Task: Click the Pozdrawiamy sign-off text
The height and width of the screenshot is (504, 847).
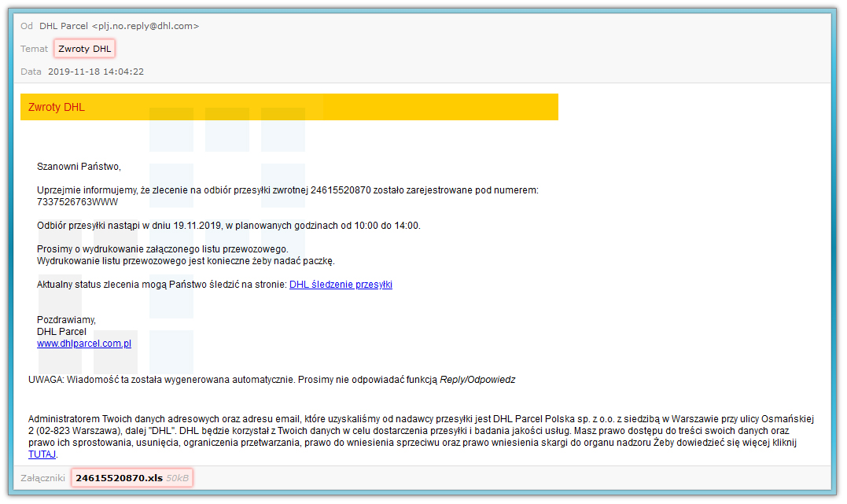Action: pos(66,320)
